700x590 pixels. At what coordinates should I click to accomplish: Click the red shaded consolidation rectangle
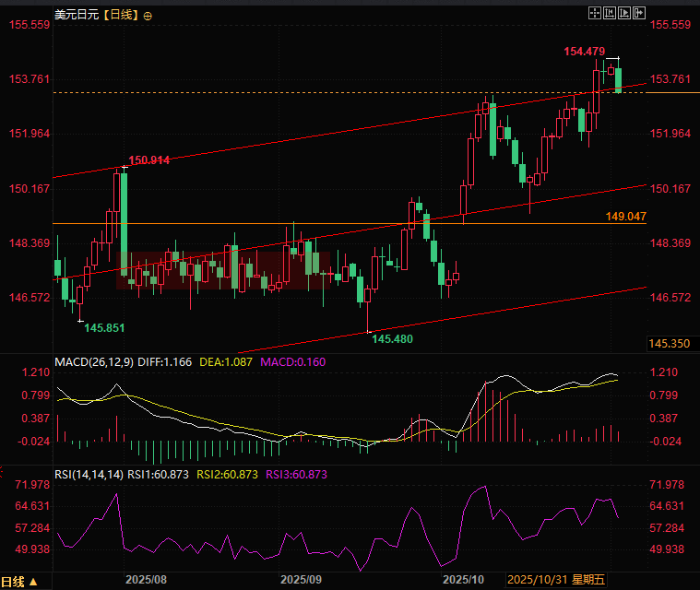pyautogui.click(x=223, y=270)
